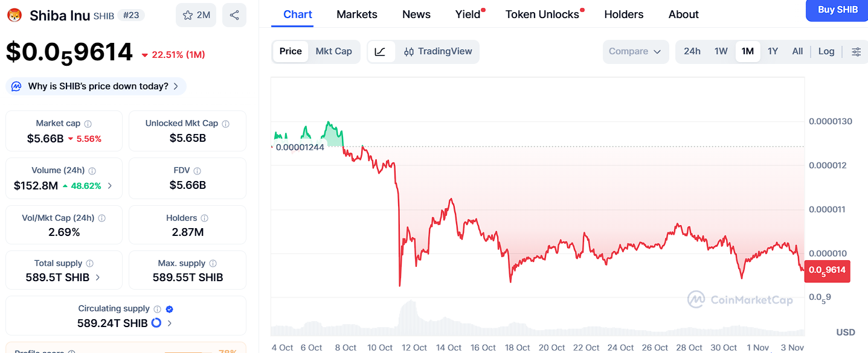Click circulating supply verified badge
868x353 pixels.
(170, 309)
